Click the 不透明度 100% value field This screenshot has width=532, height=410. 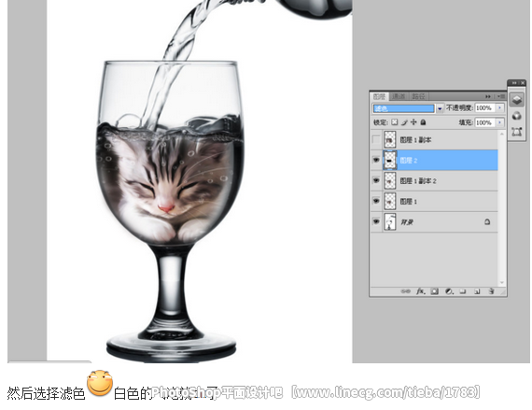[x=485, y=108]
